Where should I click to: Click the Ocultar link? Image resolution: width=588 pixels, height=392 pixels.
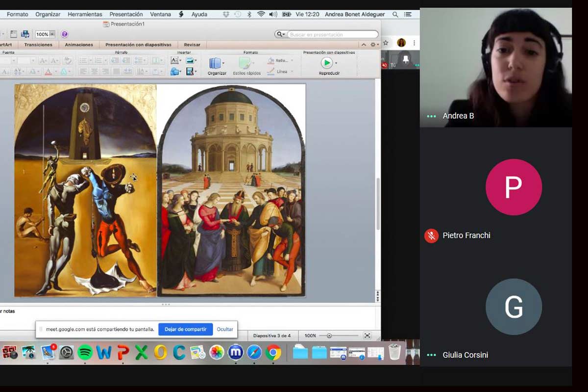click(x=225, y=329)
